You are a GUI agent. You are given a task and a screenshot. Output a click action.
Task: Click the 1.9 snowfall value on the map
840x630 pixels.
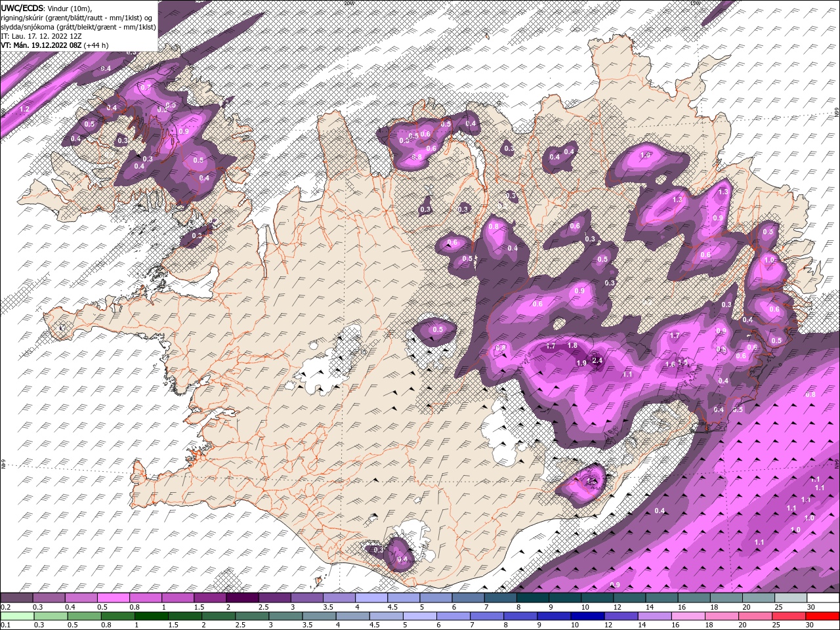pyautogui.click(x=581, y=363)
